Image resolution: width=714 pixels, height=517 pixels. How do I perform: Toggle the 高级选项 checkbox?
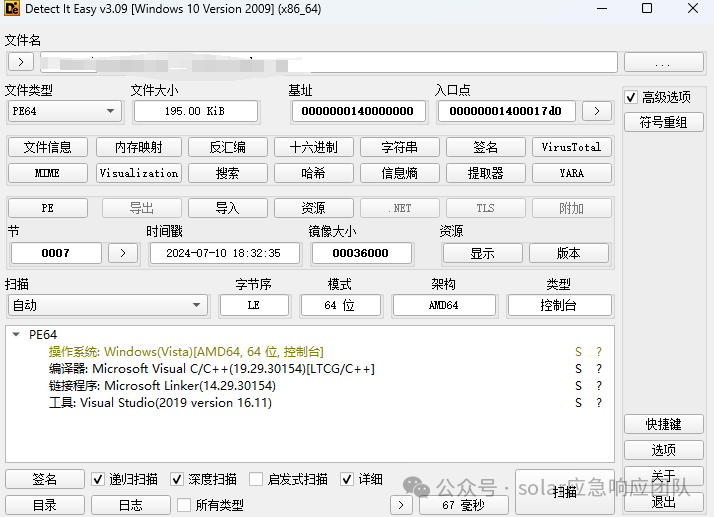point(631,97)
